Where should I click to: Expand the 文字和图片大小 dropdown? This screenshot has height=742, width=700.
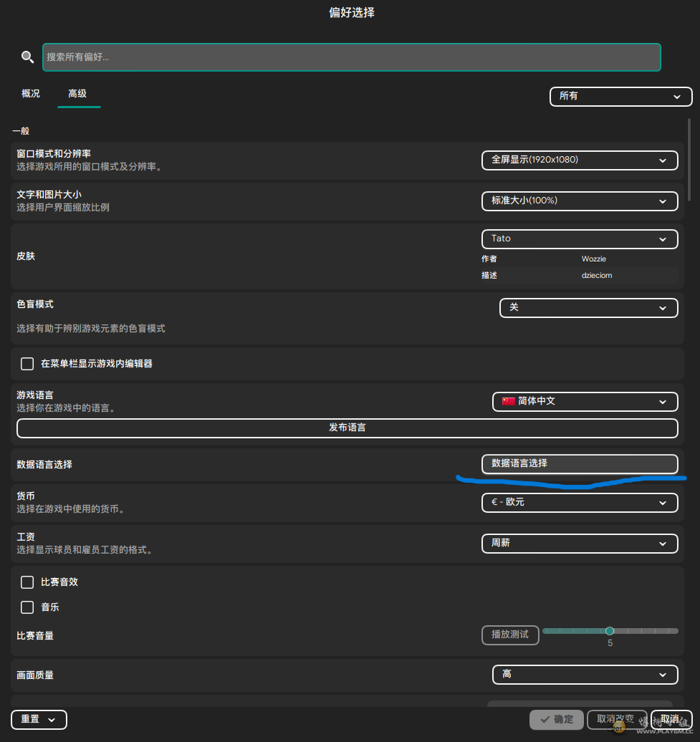pyautogui.click(x=579, y=201)
